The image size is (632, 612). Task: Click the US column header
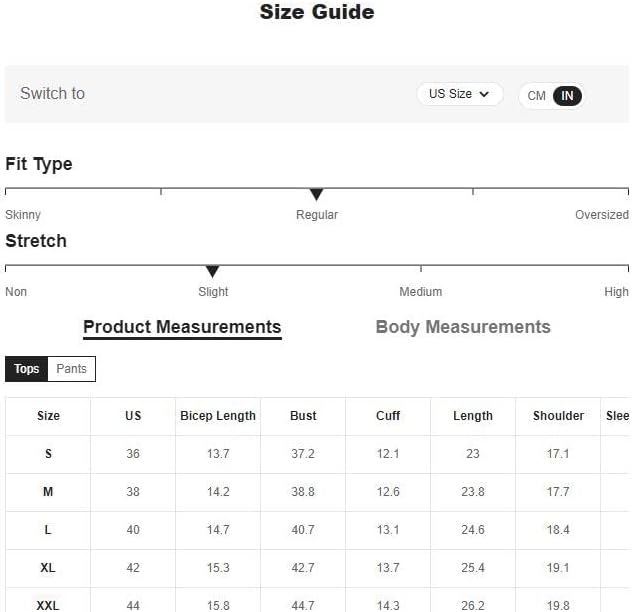(x=133, y=416)
